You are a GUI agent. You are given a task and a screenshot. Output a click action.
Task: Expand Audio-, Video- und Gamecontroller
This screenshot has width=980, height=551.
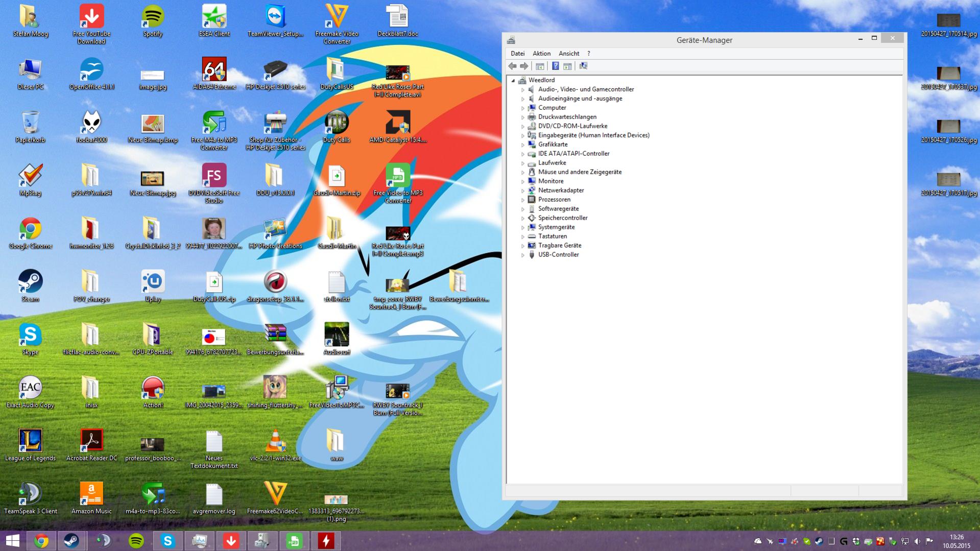522,90
